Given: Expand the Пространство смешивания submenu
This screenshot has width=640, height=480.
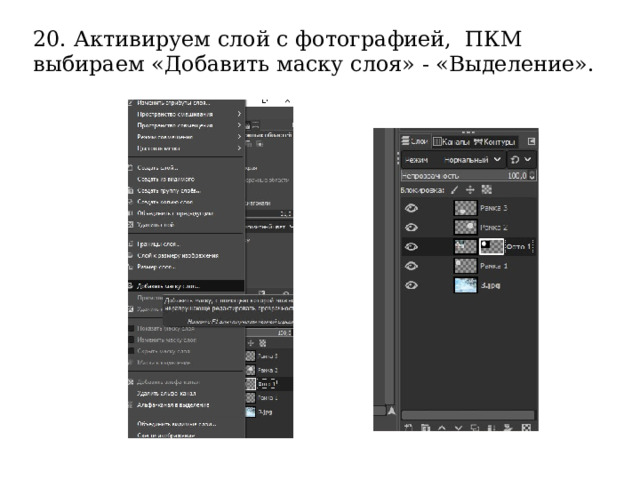Looking at the screenshot, I should pyautogui.click(x=187, y=114).
